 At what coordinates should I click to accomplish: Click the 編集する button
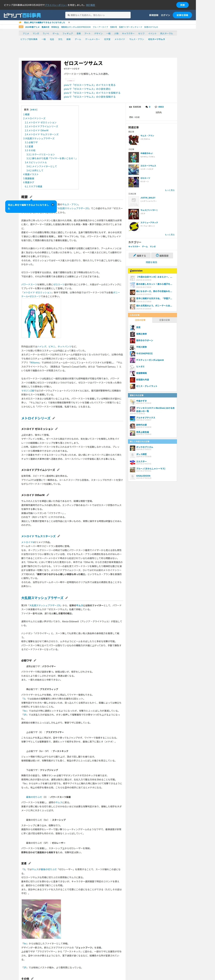click(139, 256)
